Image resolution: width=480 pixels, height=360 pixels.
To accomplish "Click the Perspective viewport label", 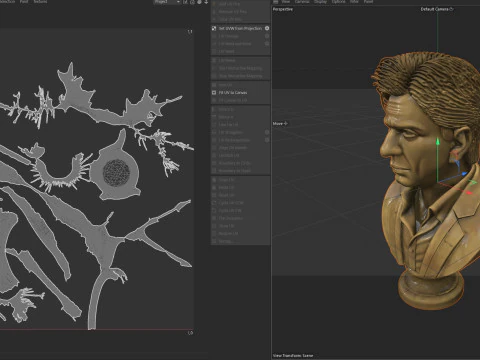I will coord(283,9).
